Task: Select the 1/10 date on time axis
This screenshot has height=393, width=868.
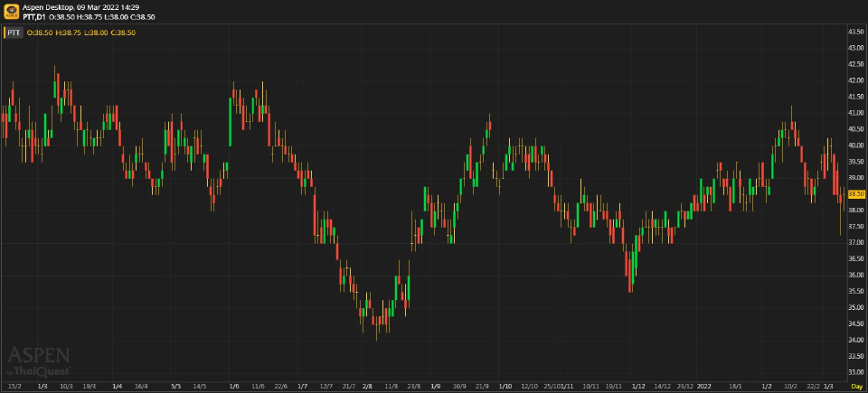Action: click(505, 386)
